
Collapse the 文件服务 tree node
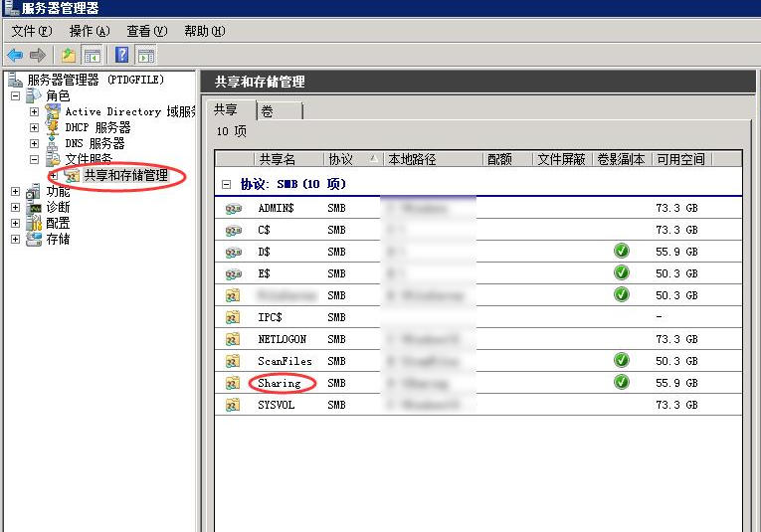[x=34, y=159]
